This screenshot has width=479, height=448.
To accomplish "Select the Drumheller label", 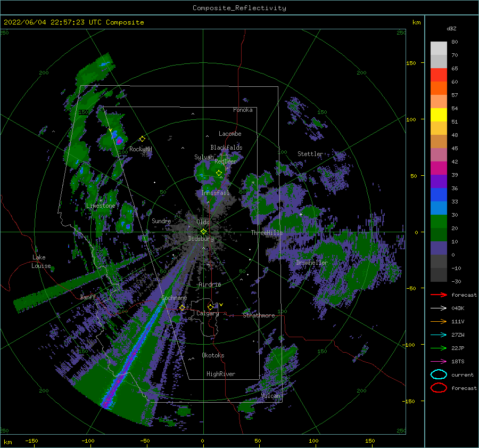I will tap(312, 263).
